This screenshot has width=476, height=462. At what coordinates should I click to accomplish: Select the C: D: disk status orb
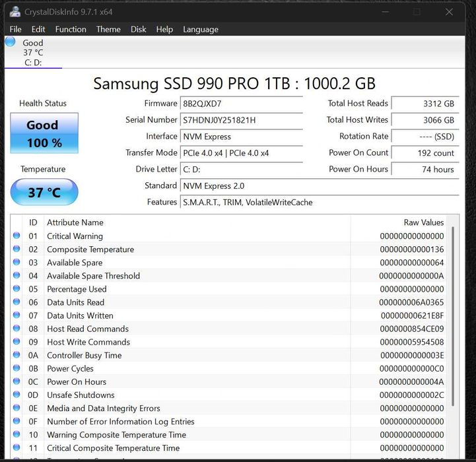pyautogui.click(x=11, y=42)
